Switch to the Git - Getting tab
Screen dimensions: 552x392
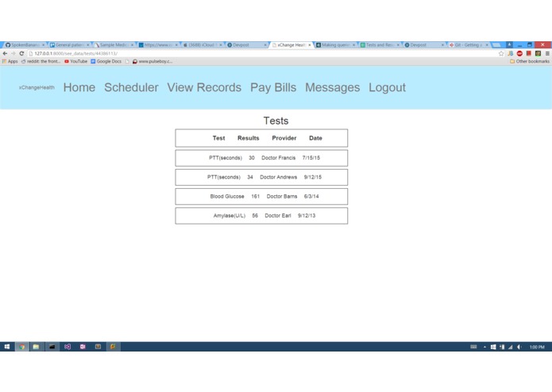(469, 45)
